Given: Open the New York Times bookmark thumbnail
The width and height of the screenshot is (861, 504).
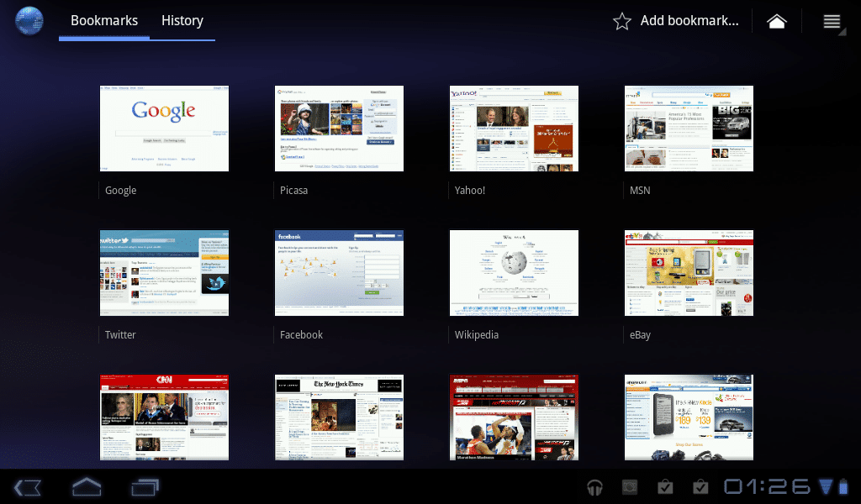Looking at the screenshot, I should point(339,417).
